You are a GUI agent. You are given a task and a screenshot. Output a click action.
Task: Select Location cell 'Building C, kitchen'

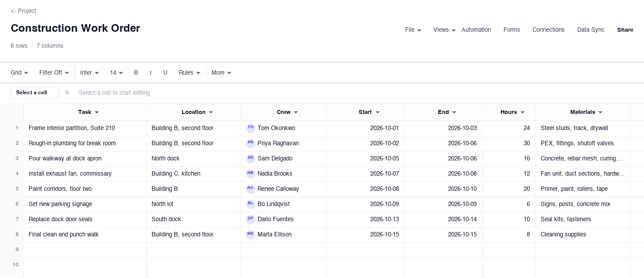(x=194, y=174)
